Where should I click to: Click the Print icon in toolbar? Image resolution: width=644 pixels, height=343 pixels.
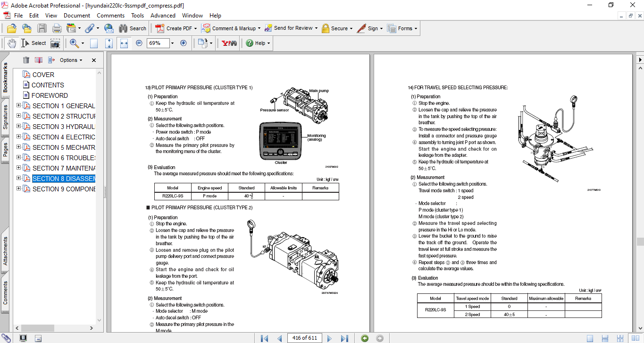click(x=57, y=28)
